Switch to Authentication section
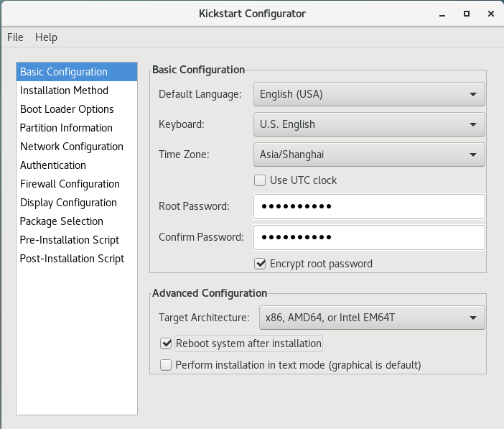This screenshot has height=429, width=504. click(x=53, y=165)
